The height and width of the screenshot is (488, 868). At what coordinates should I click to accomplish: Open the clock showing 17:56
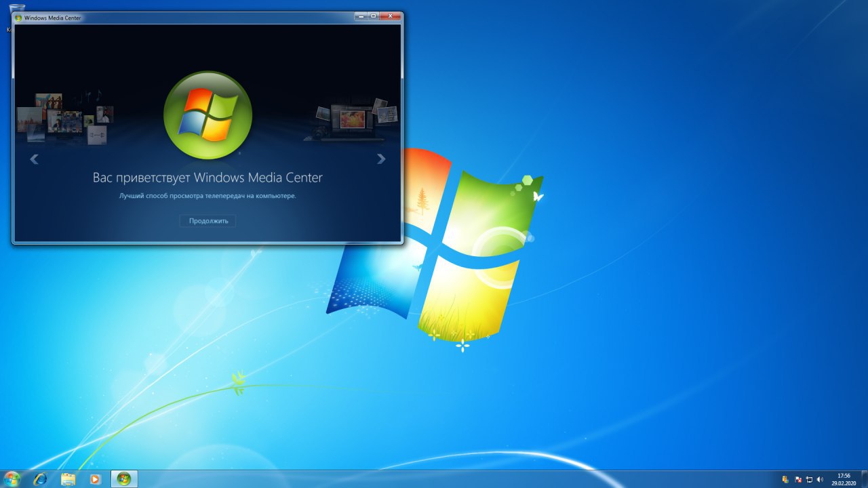[844, 479]
